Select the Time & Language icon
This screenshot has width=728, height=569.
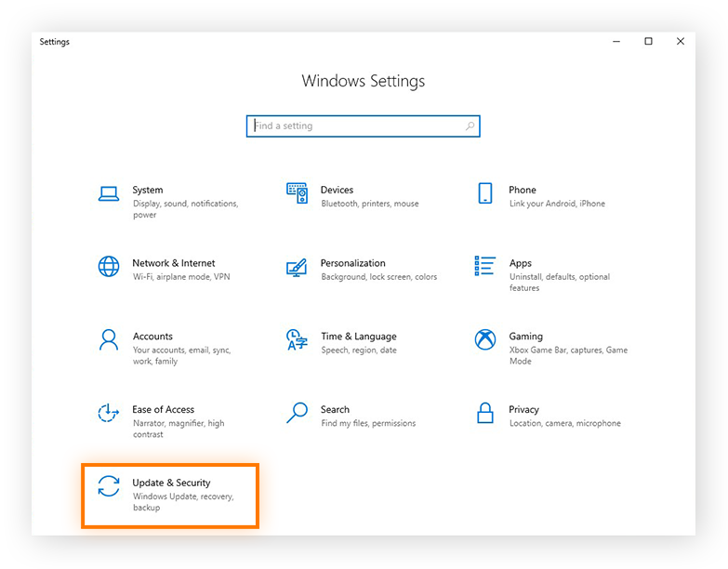[x=297, y=339]
